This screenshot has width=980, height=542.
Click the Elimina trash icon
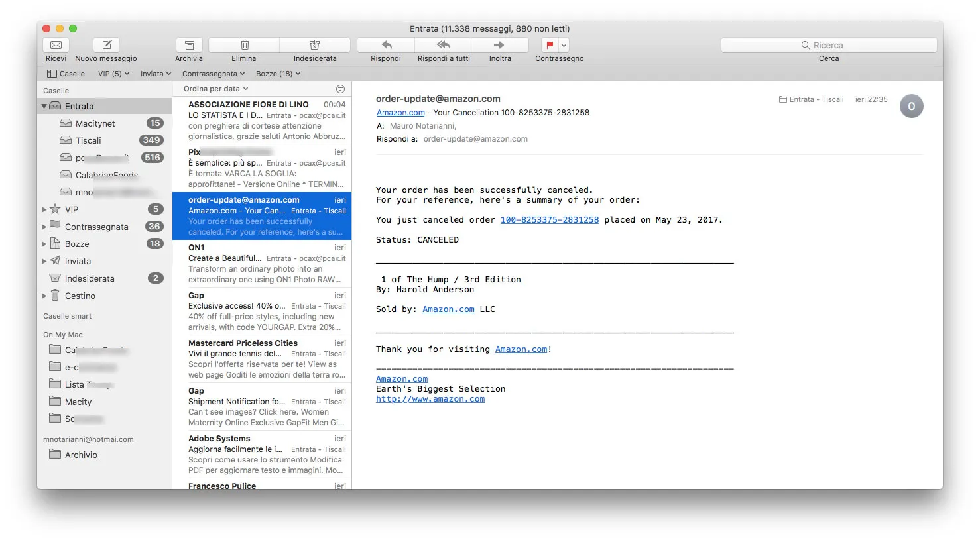tap(243, 45)
